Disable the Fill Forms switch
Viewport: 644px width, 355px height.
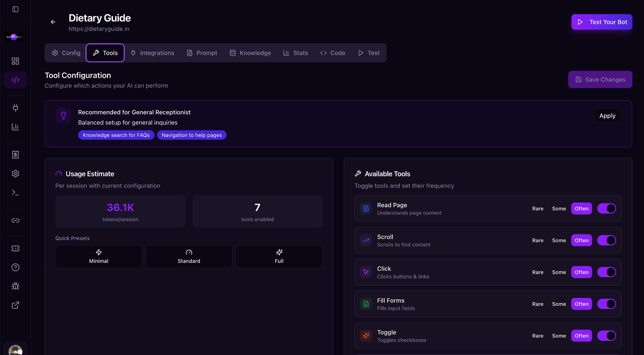pos(606,304)
